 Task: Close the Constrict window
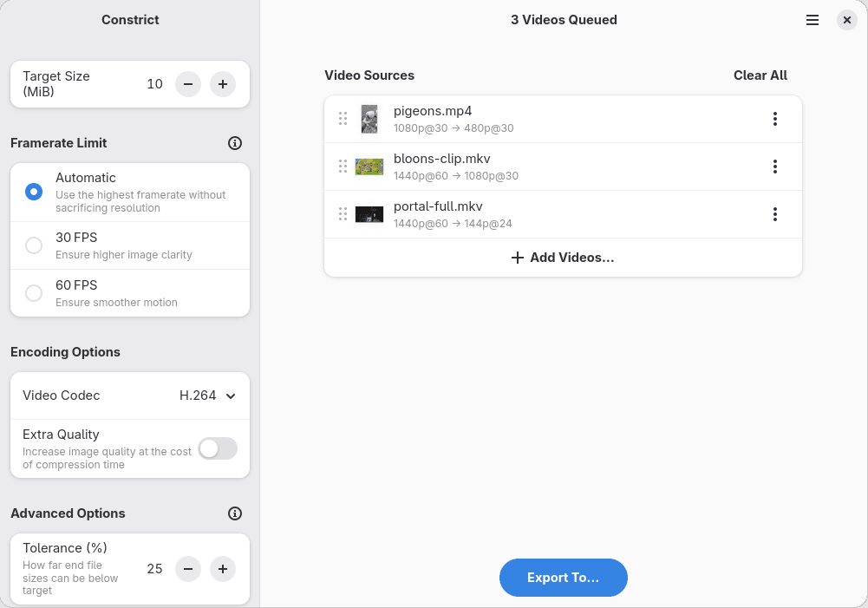pyautogui.click(x=846, y=21)
